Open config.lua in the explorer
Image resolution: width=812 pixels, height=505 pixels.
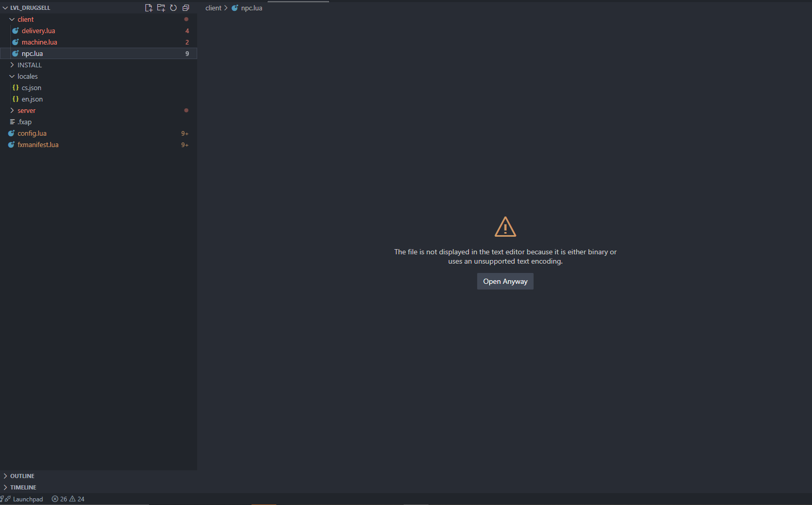pos(98,133)
